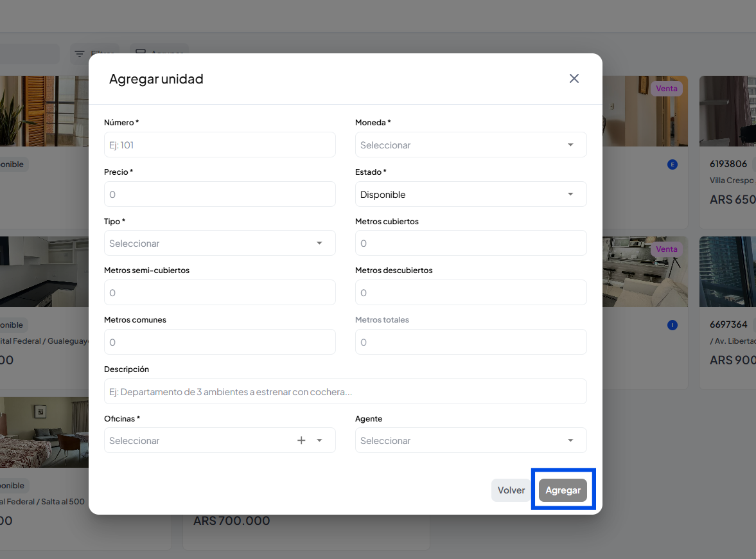The width and height of the screenshot is (756, 559).
Task: Click the Descripción text field
Action: tap(345, 391)
